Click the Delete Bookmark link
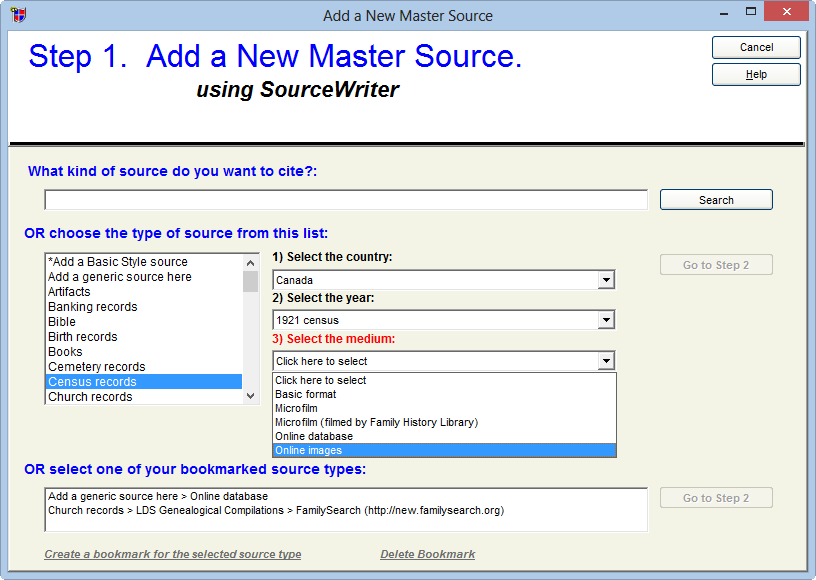The image size is (816, 580). 428,554
